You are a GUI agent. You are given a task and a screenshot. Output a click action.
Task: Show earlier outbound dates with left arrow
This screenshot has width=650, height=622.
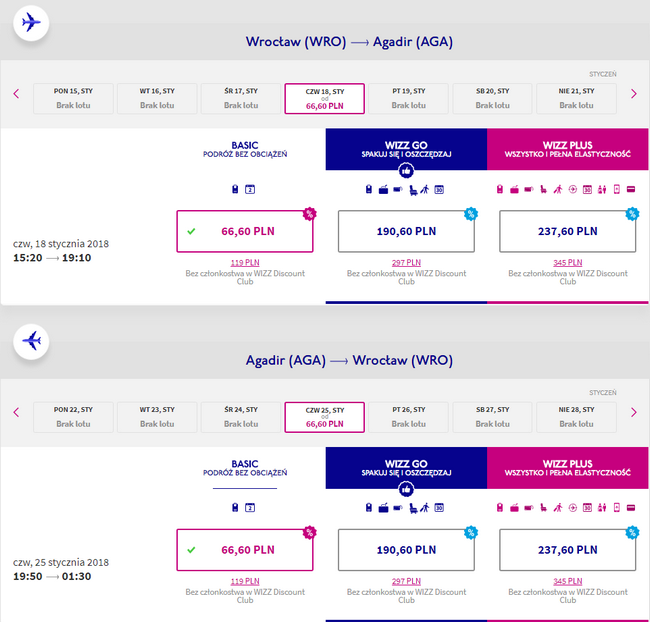(x=17, y=94)
